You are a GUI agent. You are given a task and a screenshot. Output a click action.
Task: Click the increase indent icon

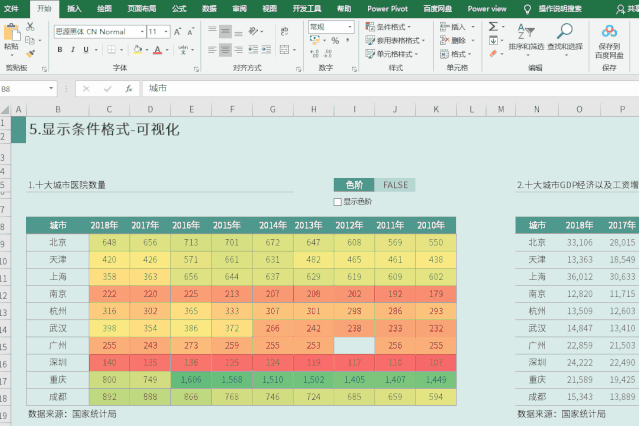coord(267,50)
